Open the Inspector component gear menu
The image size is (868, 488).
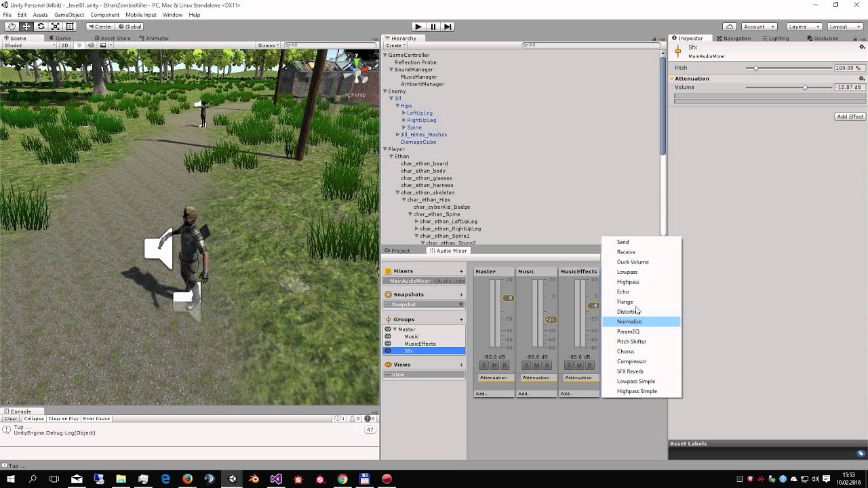(x=862, y=47)
